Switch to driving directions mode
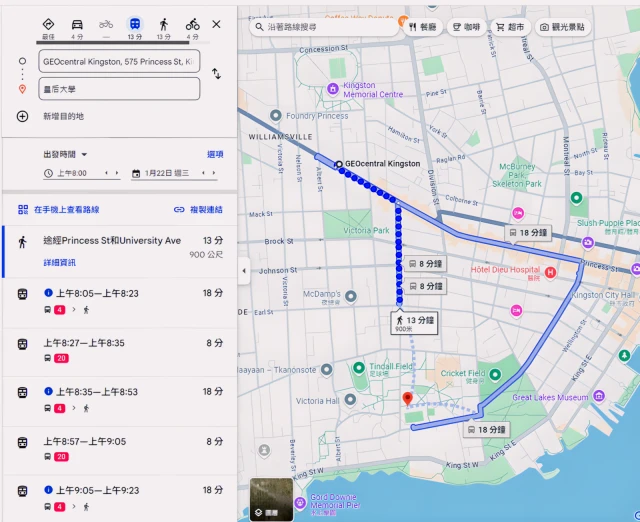640x522 pixels. point(77,29)
